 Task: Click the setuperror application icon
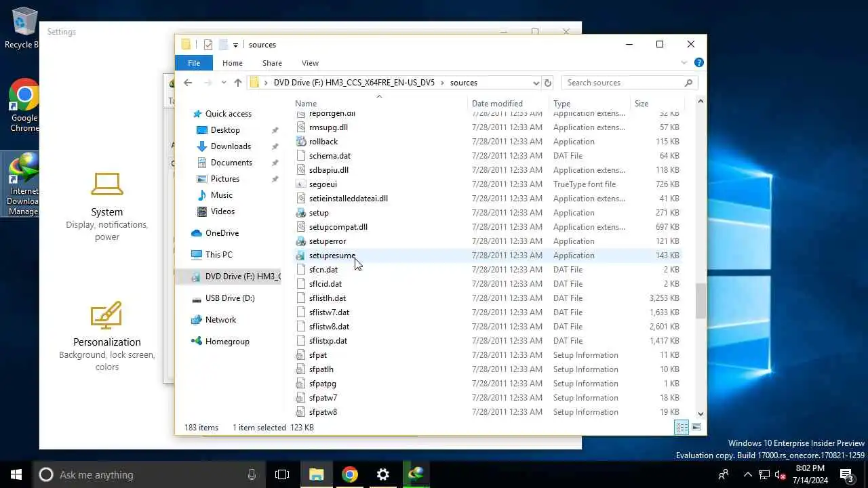click(x=302, y=241)
